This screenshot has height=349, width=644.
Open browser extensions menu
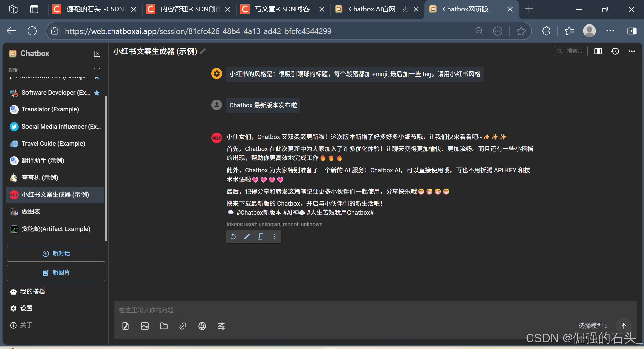546,31
